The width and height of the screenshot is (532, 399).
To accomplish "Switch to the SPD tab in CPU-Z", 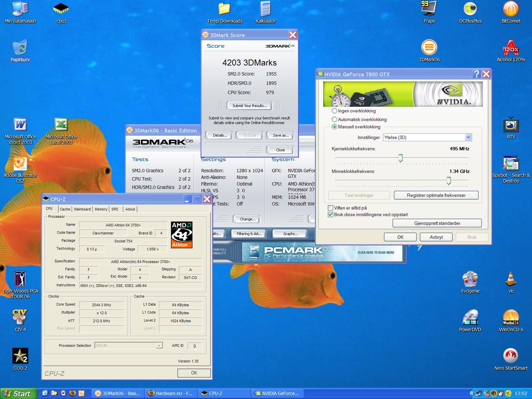I will click(x=115, y=209).
